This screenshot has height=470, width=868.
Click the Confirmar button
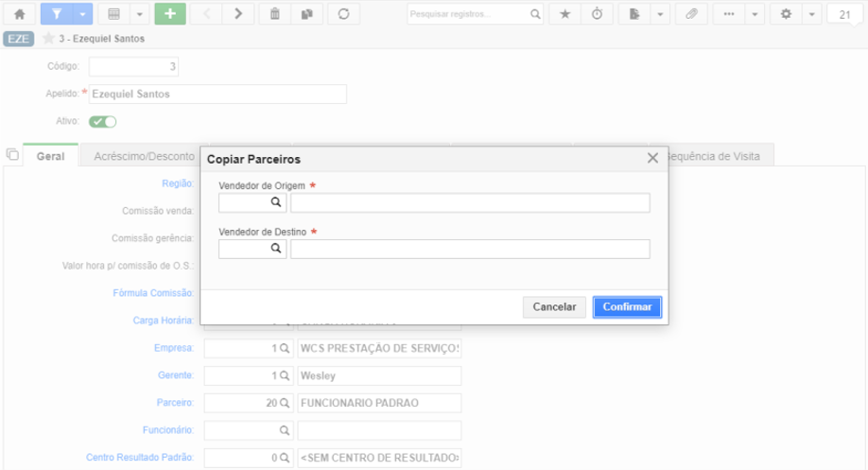click(627, 306)
